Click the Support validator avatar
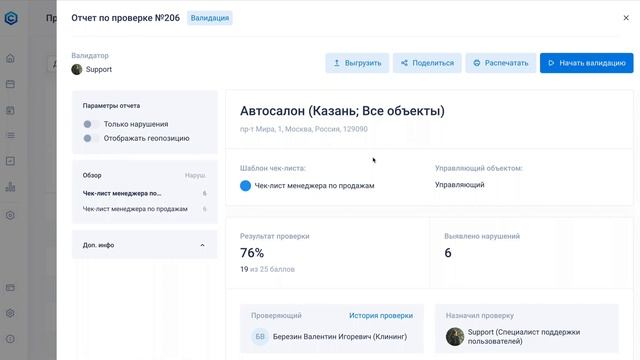Screen dimensions: 640x360 tap(77, 69)
